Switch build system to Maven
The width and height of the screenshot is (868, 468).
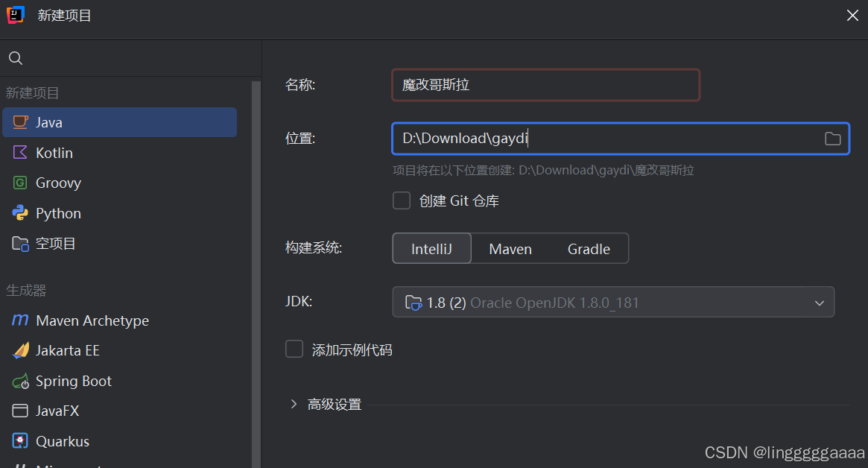510,249
